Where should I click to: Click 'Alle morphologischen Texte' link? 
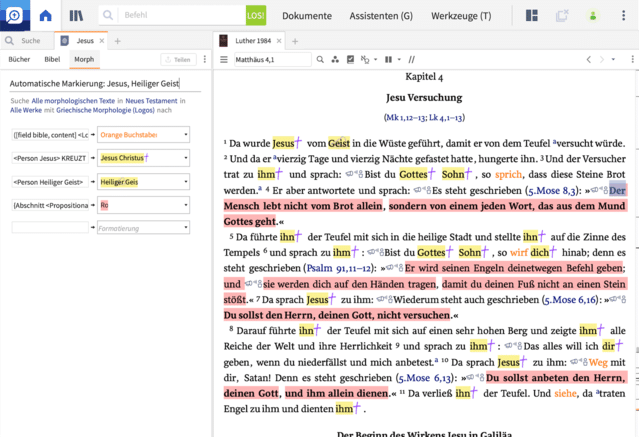73,101
